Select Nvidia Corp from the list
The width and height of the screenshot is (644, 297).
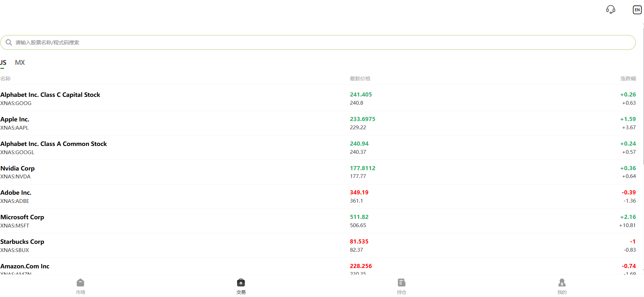[x=18, y=168]
